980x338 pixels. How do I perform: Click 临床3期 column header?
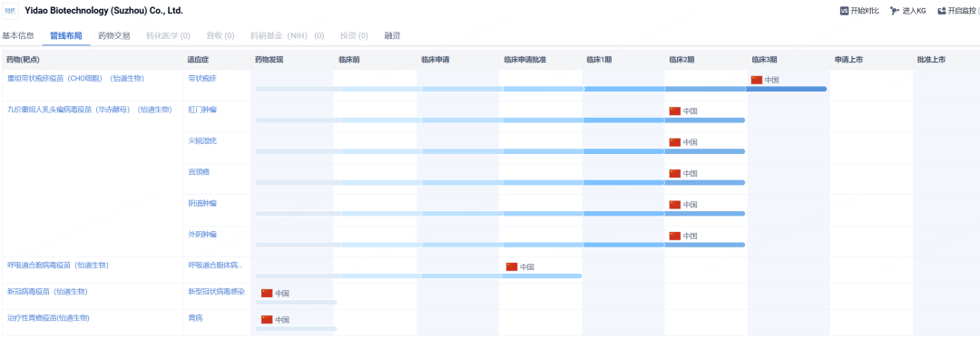(764, 60)
